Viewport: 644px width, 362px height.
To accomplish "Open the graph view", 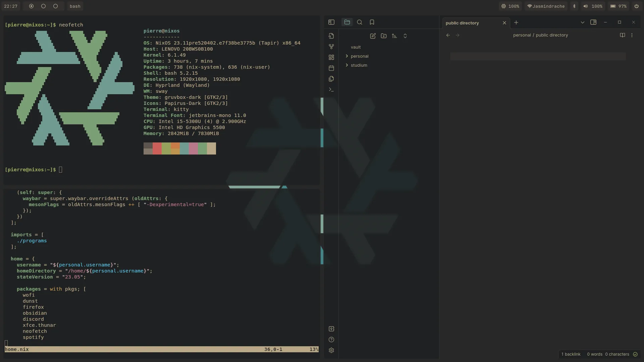I will (x=331, y=47).
